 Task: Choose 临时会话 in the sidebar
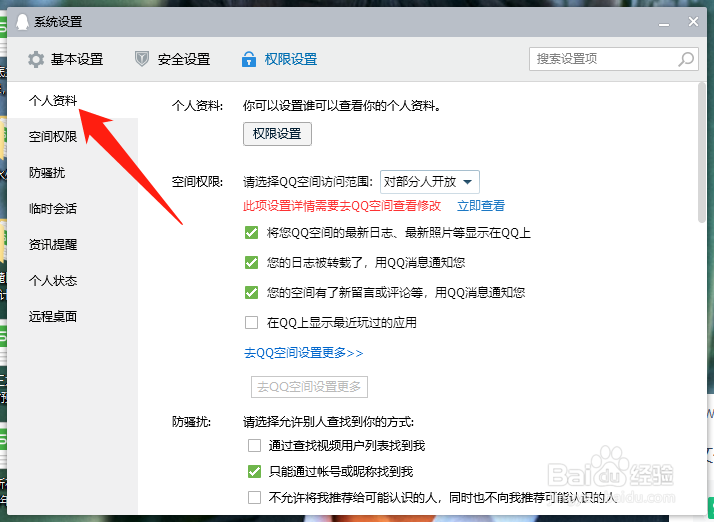coord(53,208)
